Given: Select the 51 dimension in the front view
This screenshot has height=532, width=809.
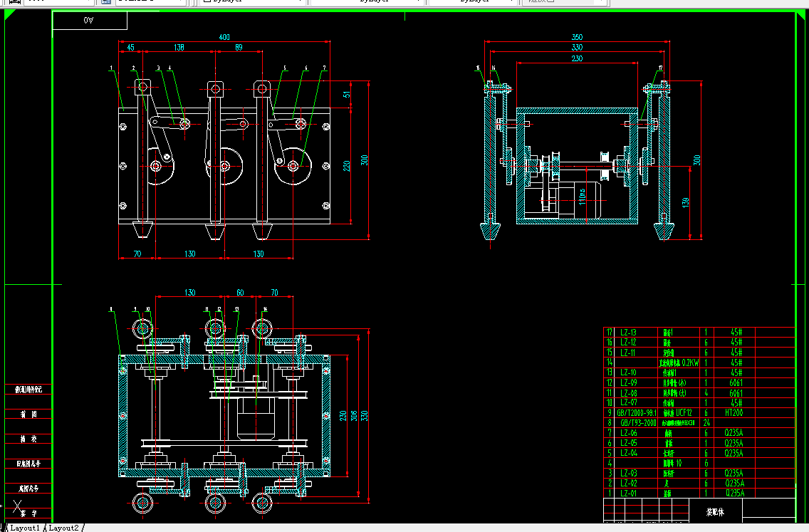Looking at the screenshot, I should pos(347,95).
